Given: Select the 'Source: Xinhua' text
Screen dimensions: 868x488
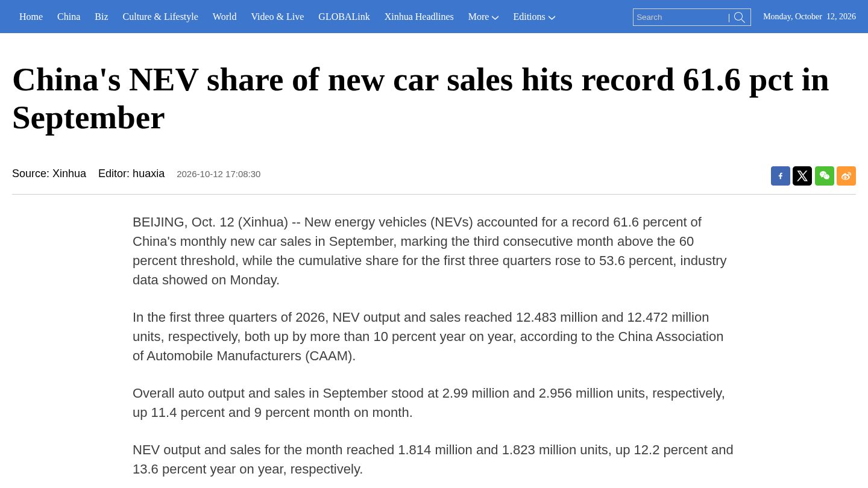Looking at the screenshot, I should [x=49, y=174].
